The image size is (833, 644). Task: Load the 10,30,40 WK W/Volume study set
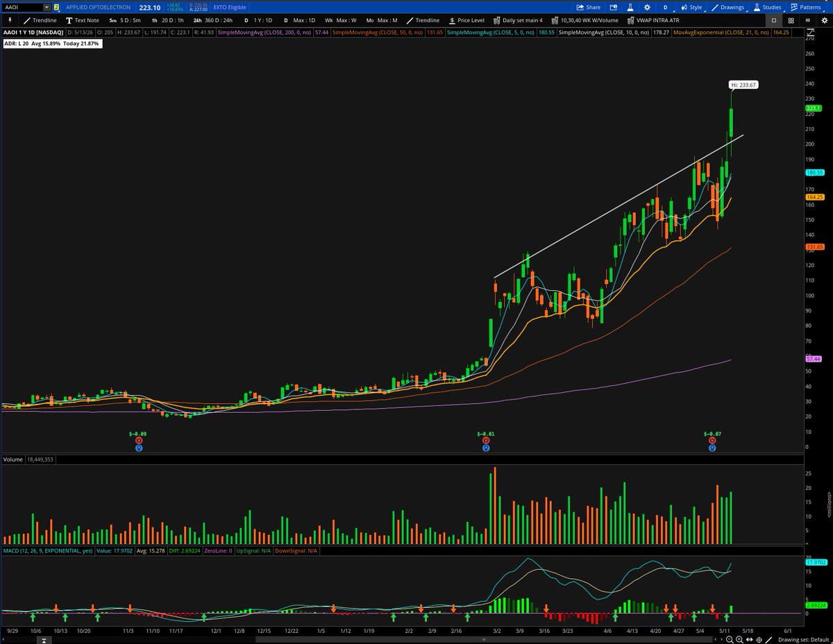pyautogui.click(x=584, y=20)
